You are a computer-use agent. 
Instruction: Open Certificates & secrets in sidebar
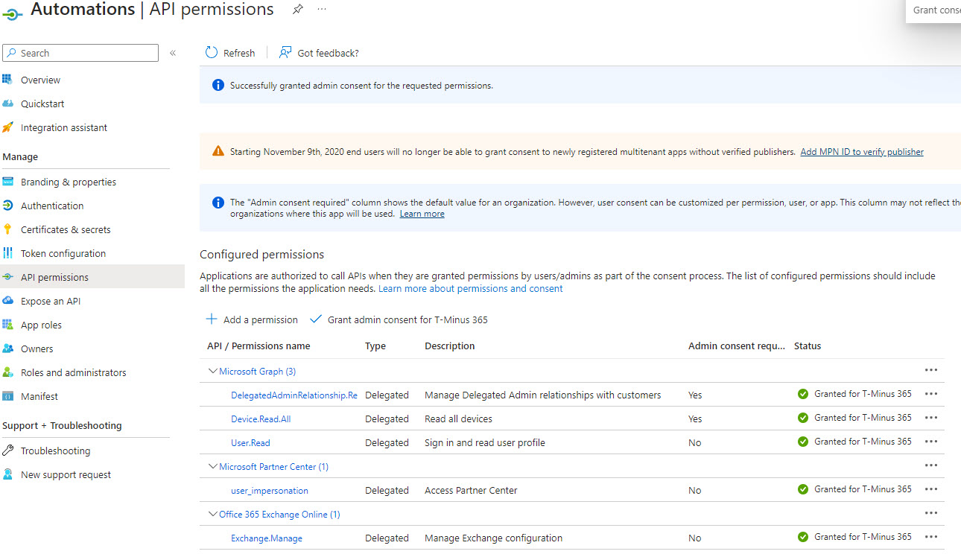click(66, 229)
